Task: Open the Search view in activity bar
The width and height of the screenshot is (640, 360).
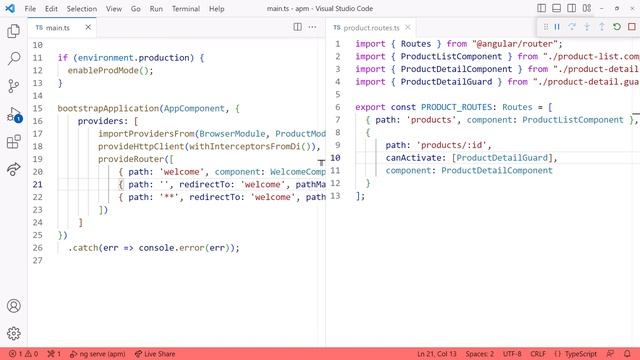Action: [x=13, y=58]
